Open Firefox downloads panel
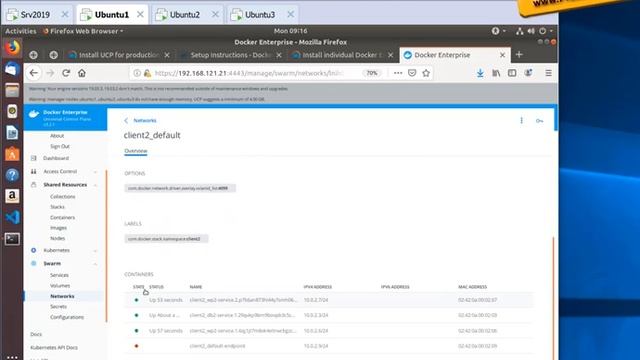 480,73
